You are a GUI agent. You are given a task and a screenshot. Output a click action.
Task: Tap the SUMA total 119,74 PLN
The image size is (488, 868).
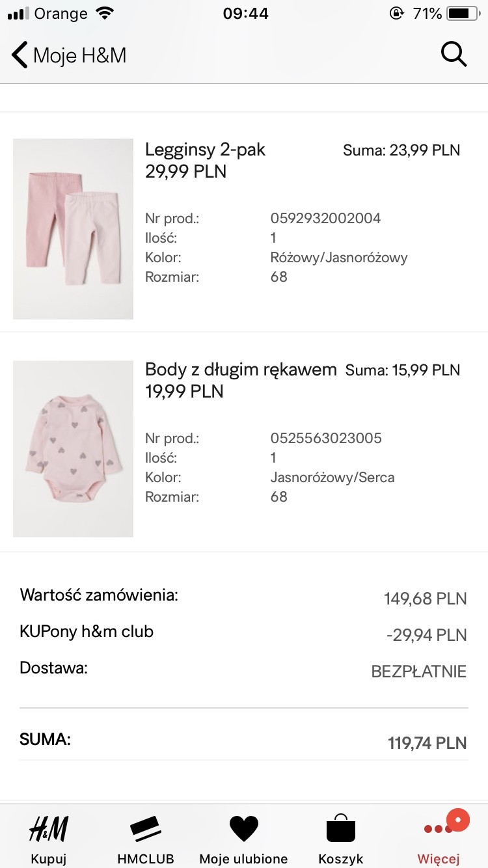coord(427,743)
